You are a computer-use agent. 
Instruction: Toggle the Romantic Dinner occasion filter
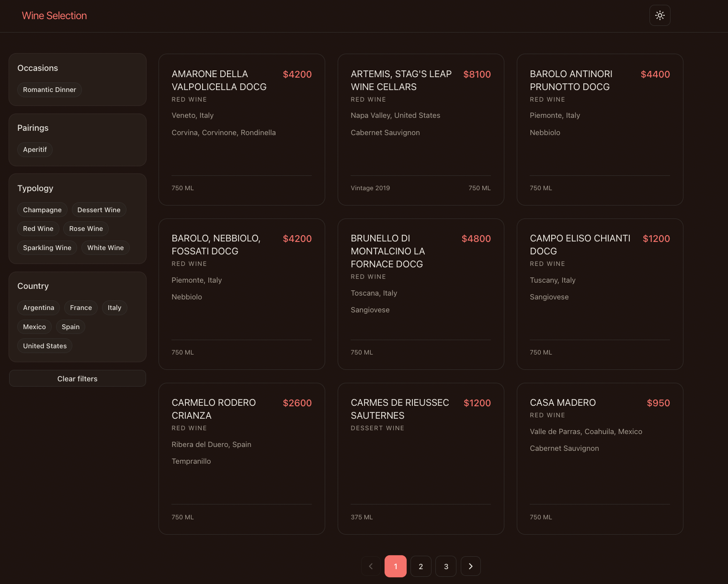tap(50, 90)
